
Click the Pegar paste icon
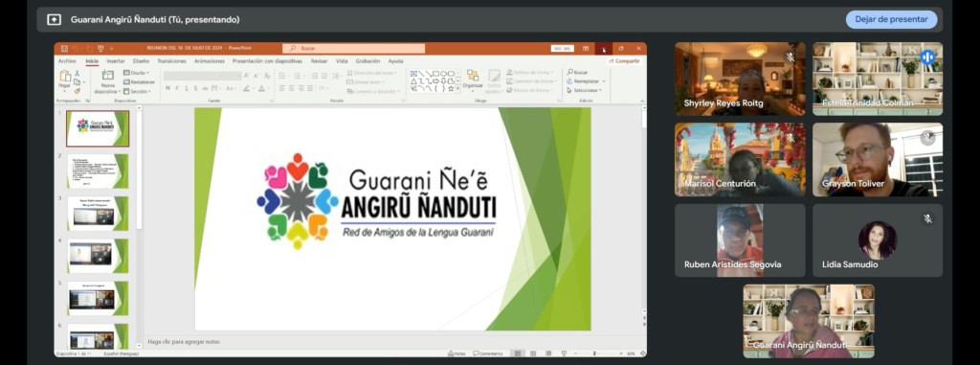[x=64, y=78]
